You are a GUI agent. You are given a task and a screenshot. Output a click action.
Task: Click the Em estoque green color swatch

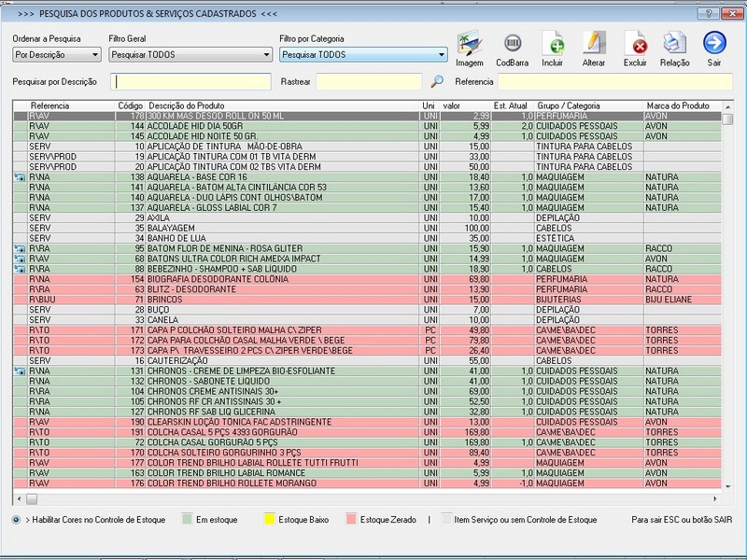[187, 519]
